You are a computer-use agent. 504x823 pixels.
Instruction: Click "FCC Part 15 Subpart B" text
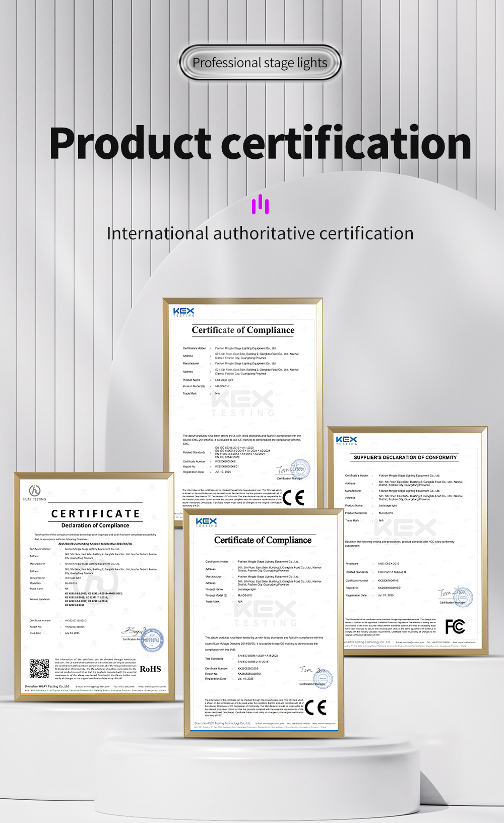[x=392, y=572]
